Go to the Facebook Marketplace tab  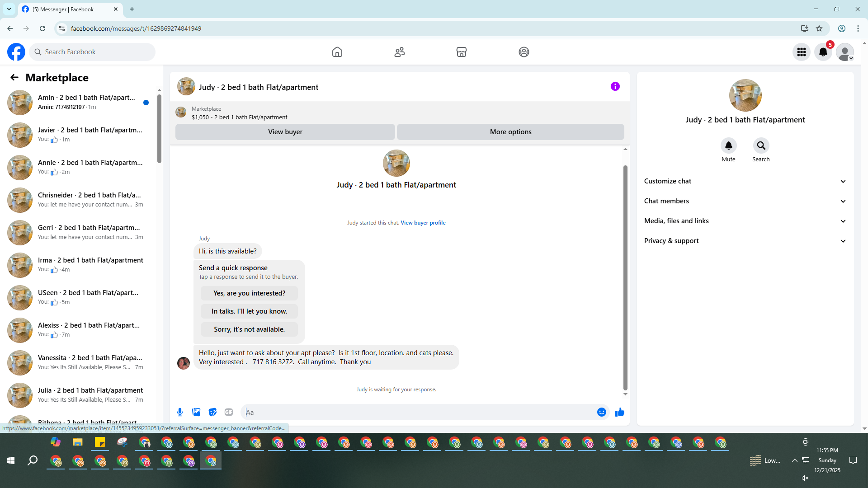pyautogui.click(x=461, y=52)
